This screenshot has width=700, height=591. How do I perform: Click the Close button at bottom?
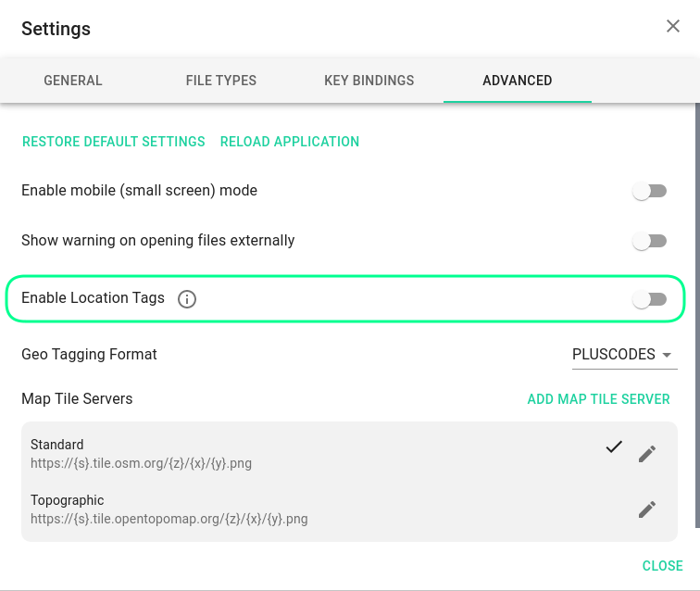pos(663,566)
